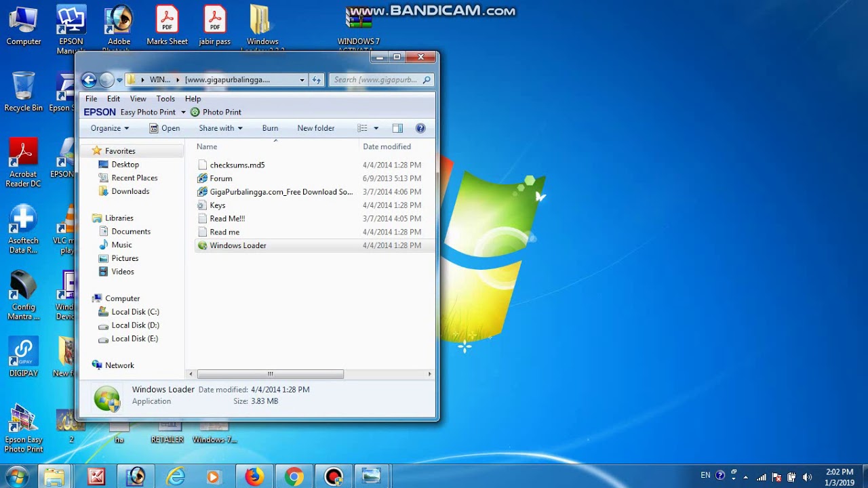This screenshot has height=488, width=868.
Task: Open the Videos library
Action: point(123,272)
